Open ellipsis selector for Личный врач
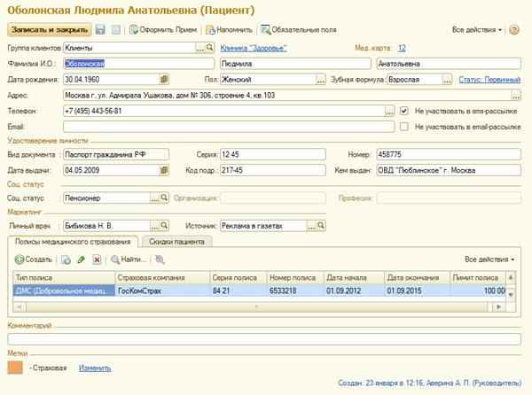Image resolution: width=532 pixels, height=395 pixels. [x=154, y=226]
